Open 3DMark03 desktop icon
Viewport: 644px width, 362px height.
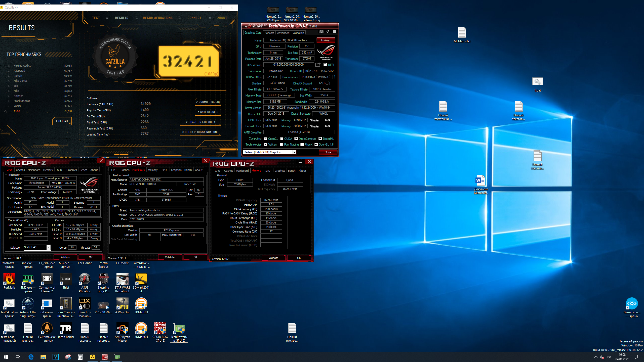(x=141, y=306)
